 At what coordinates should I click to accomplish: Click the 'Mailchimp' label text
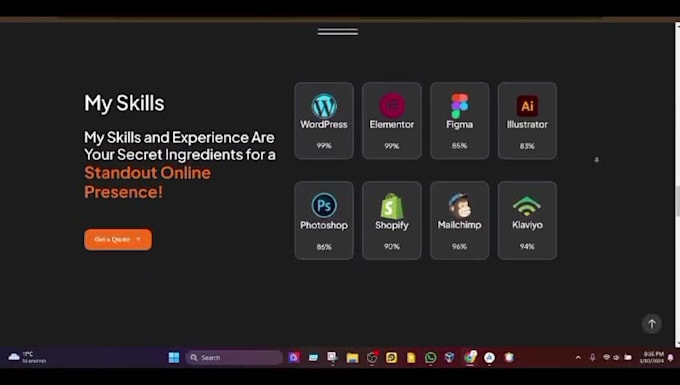pyautogui.click(x=459, y=225)
